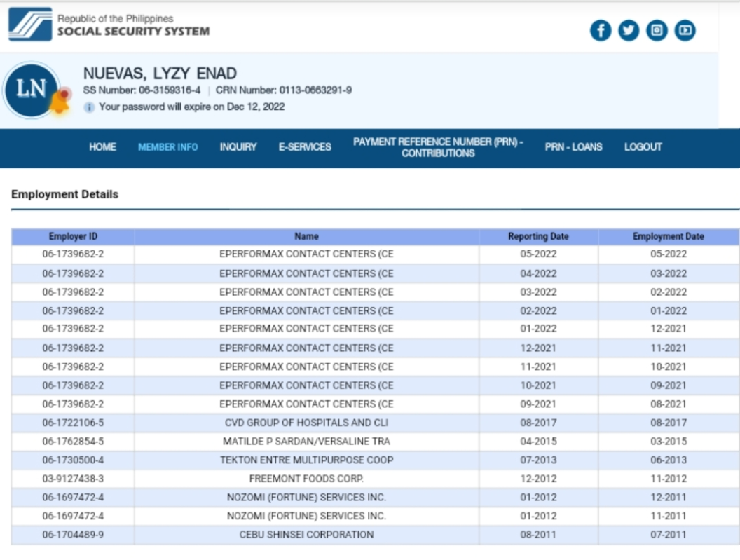Click the Employment Date column header

tap(668, 237)
